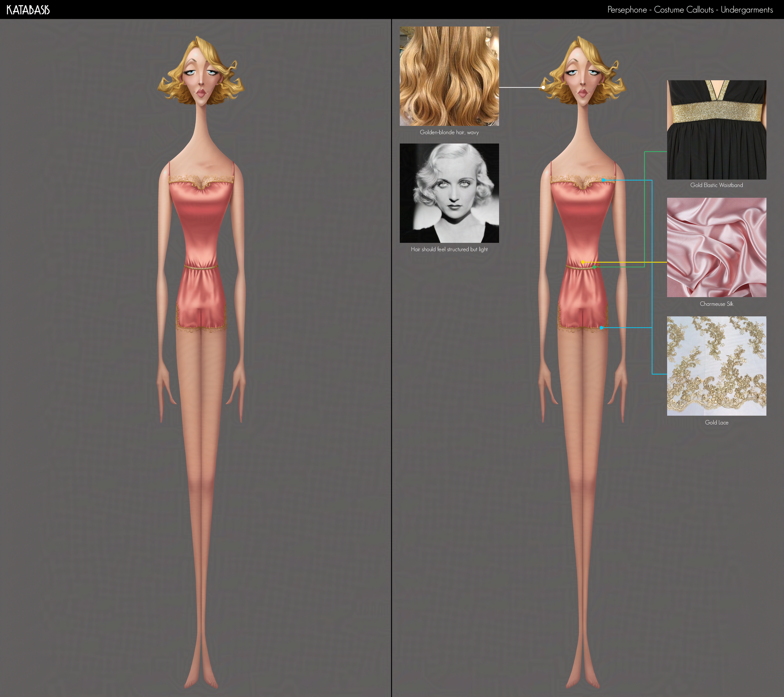Click the yellow callout dot at the waist
The width and height of the screenshot is (784, 697).
tap(583, 262)
